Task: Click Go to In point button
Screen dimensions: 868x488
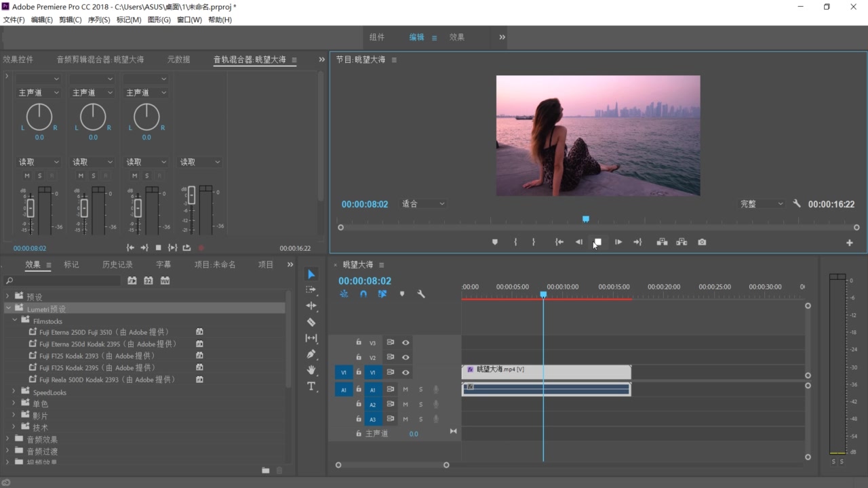Action: (559, 242)
